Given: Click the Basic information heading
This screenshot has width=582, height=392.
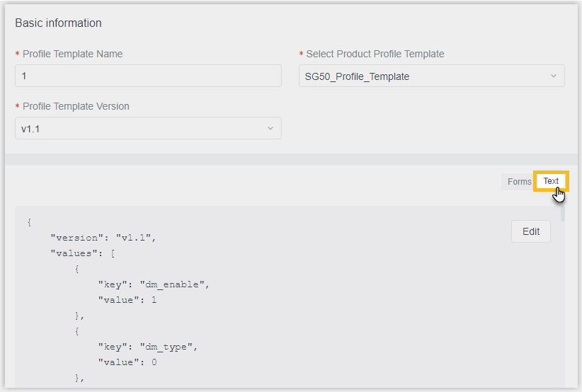Looking at the screenshot, I should (x=58, y=23).
